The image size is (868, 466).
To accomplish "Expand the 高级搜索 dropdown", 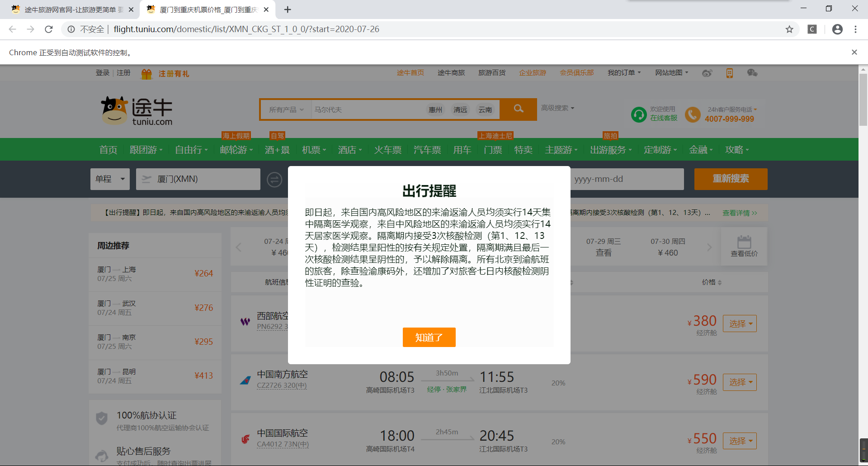I will (x=558, y=108).
